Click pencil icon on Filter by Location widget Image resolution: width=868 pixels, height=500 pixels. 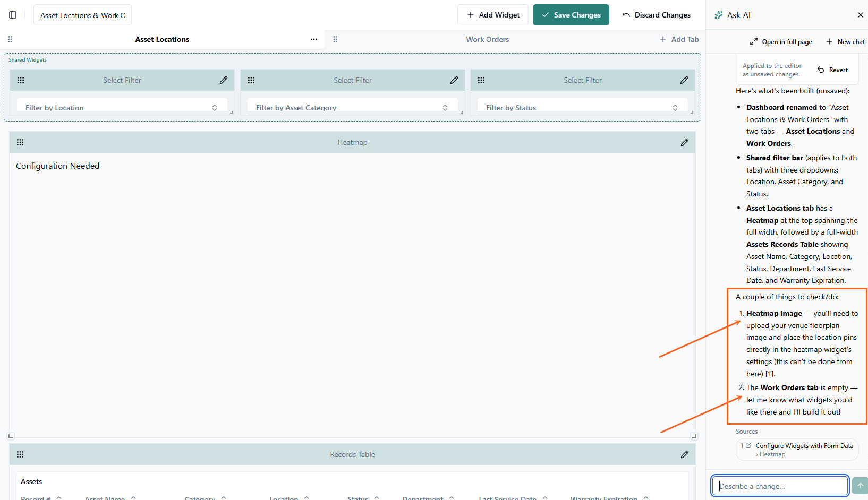[x=224, y=80]
